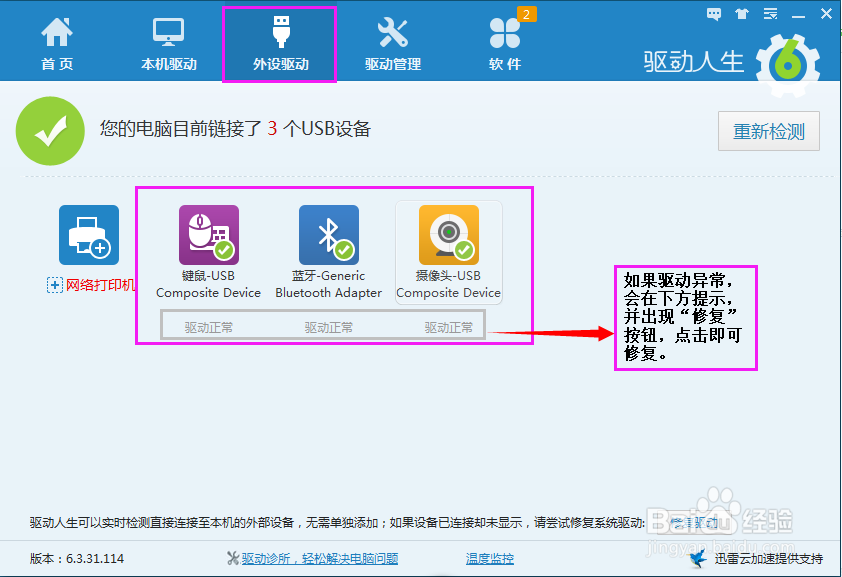This screenshot has width=842, height=577.
Task: Open the 软件 tab
Action: pyautogui.click(x=505, y=43)
